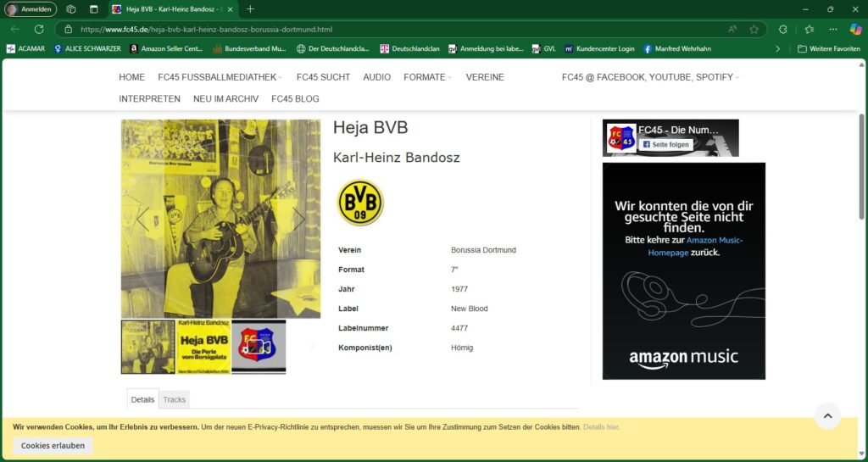Switch to the Details tab
This screenshot has height=462, width=868.
(x=142, y=399)
